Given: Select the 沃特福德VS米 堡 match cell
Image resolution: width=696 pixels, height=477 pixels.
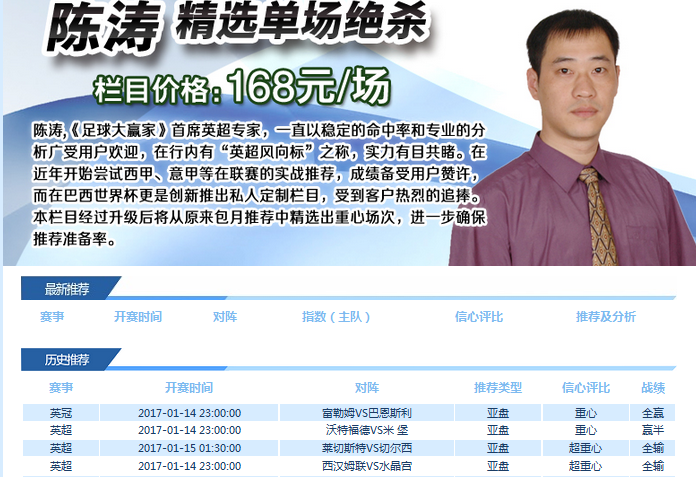Looking at the screenshot, I should coord(367,430).
